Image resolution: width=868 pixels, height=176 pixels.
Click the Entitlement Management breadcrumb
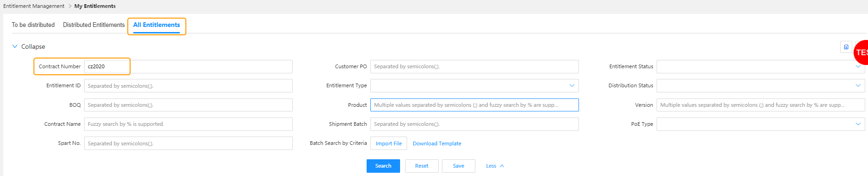click(x=34, y=6)
